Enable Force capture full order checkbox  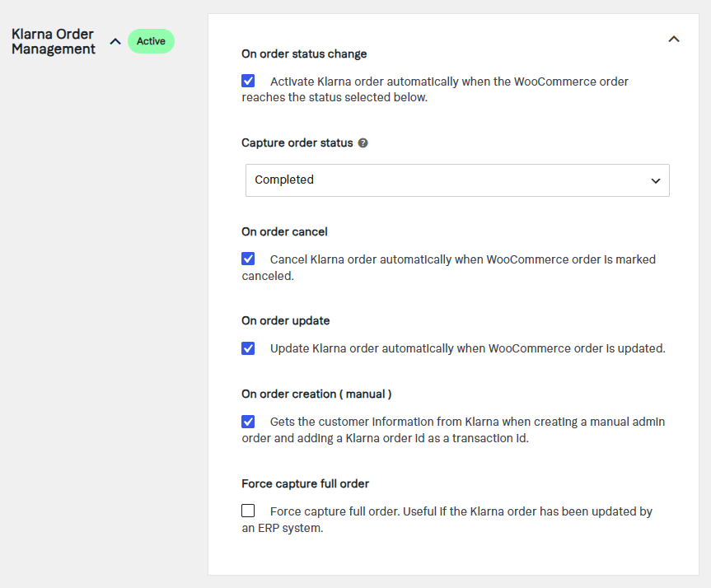248,511
